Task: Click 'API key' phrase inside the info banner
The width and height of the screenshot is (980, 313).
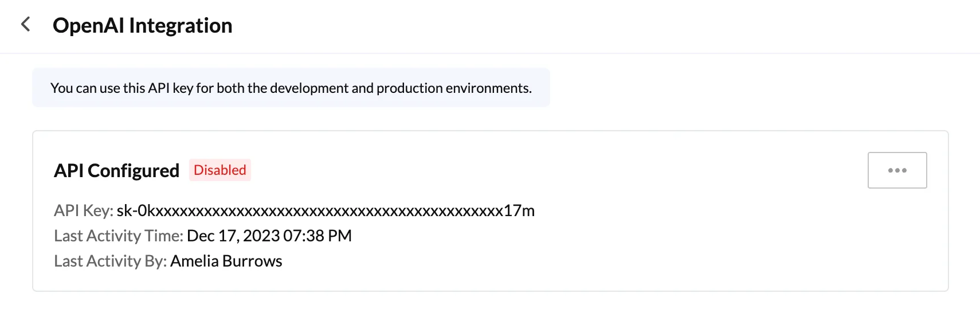Action: click(x=171, y=88)
